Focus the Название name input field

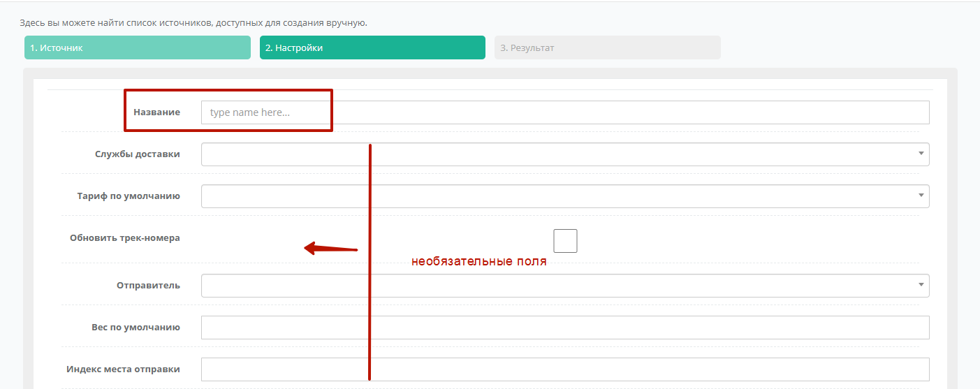[x=565, y=112]
